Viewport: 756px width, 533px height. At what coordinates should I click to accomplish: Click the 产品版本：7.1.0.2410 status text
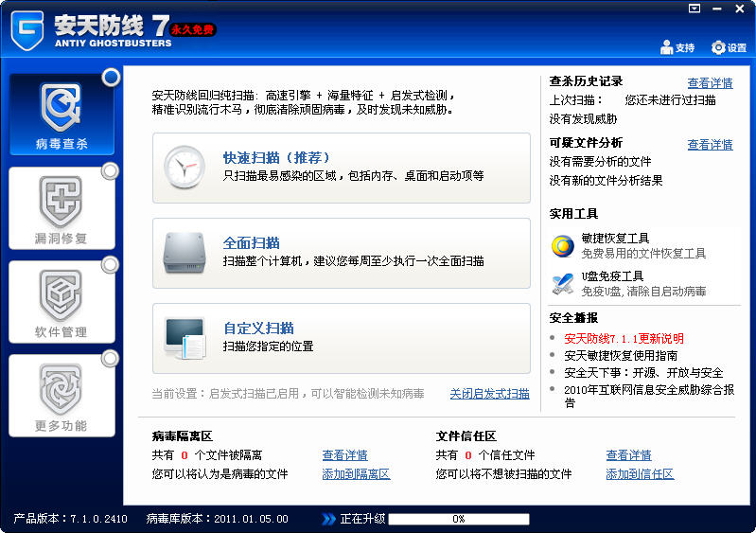click(x=70, y=519)
